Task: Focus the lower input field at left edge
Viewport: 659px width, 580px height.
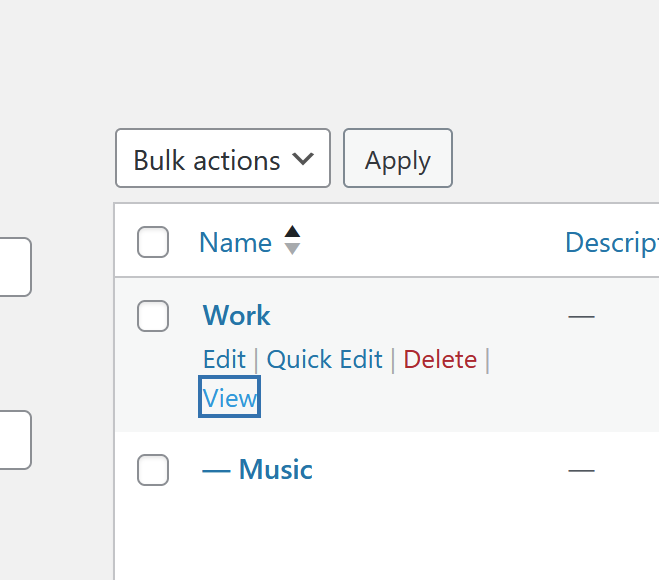Action: [14, 440]
